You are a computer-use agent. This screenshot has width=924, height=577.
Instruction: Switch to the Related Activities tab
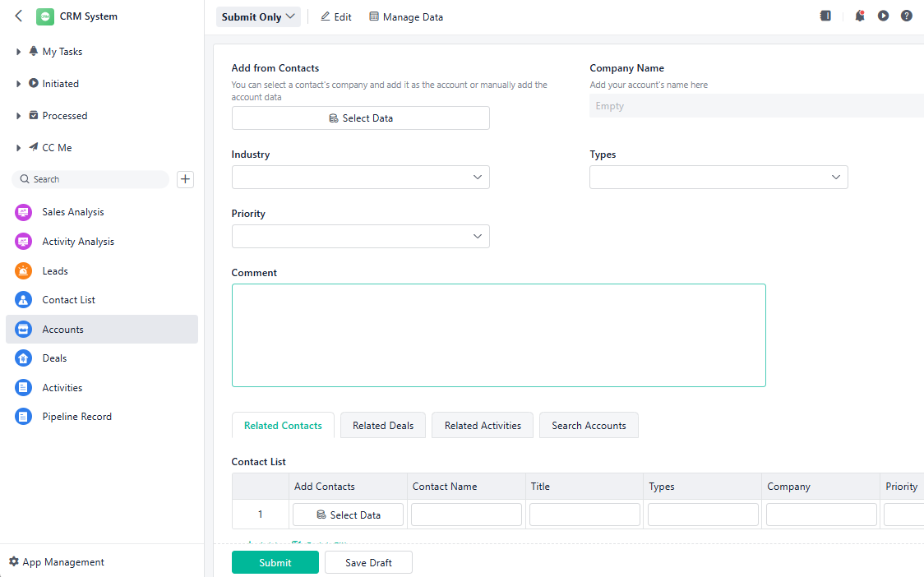(483, 425)
